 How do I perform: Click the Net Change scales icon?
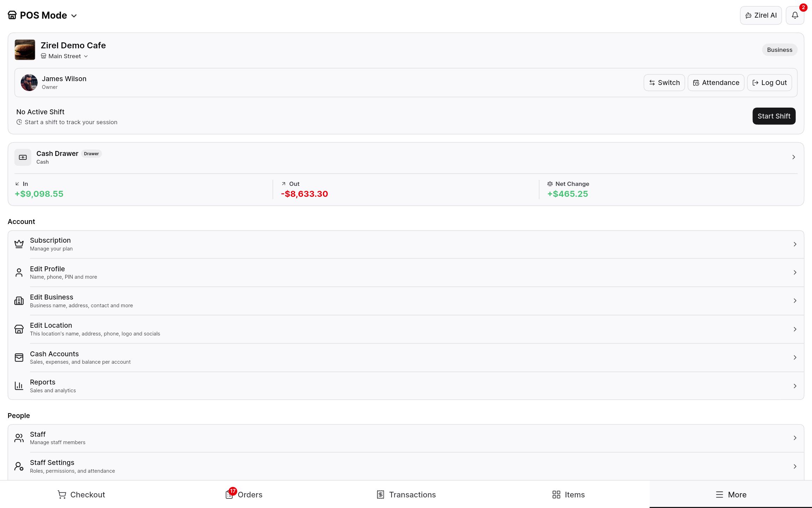[x=550, y=184]
